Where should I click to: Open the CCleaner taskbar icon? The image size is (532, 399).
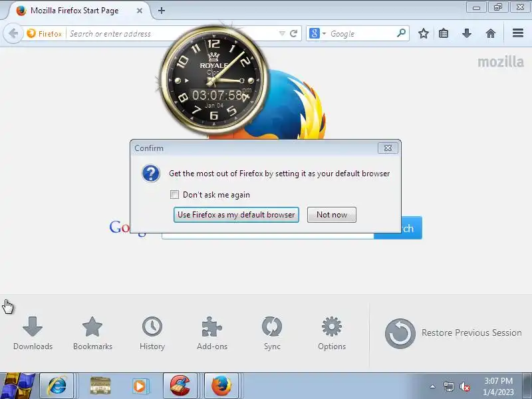[x=180, y=386]
